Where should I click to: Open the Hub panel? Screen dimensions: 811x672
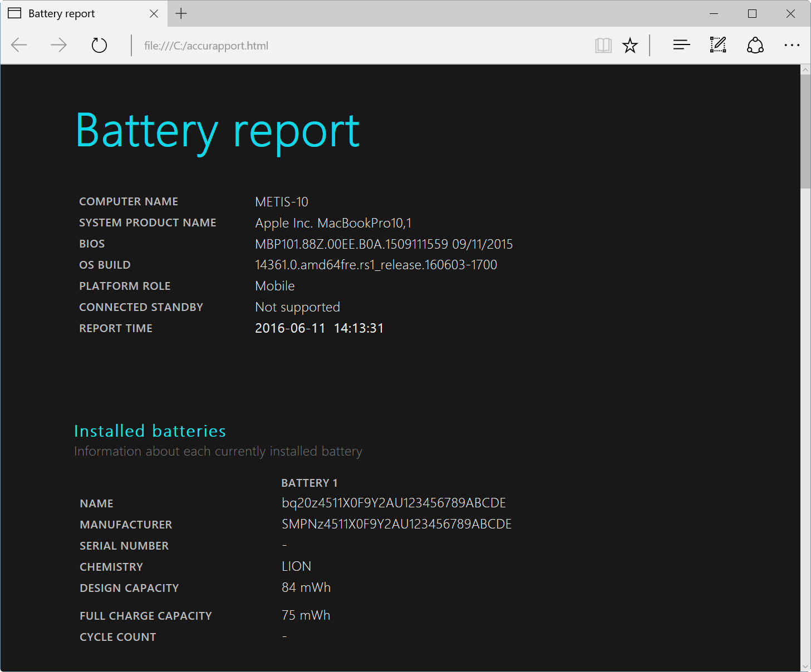(x=681, y=45)
